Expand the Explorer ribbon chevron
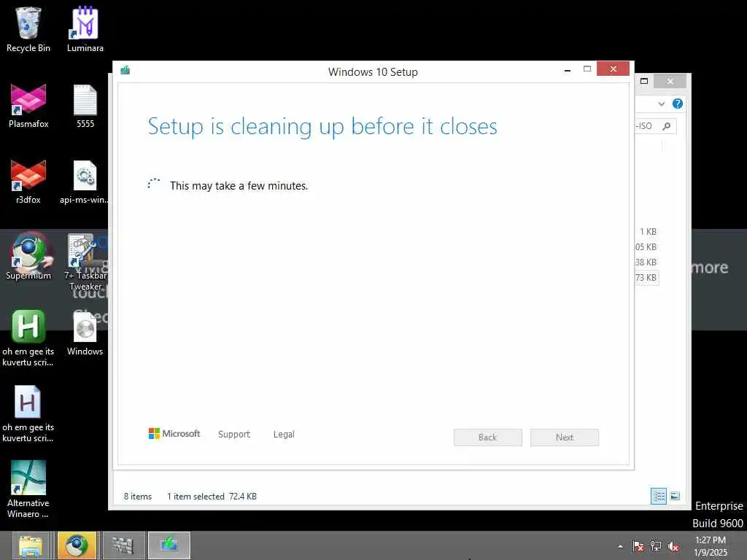 (x=661, y=104)
